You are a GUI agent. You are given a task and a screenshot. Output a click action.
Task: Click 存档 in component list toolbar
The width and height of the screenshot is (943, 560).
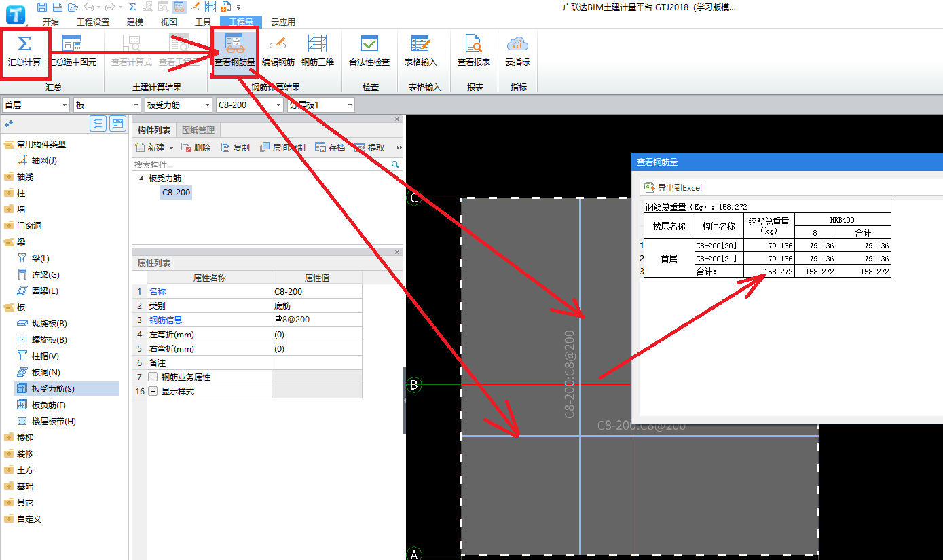tap(331, 147)
